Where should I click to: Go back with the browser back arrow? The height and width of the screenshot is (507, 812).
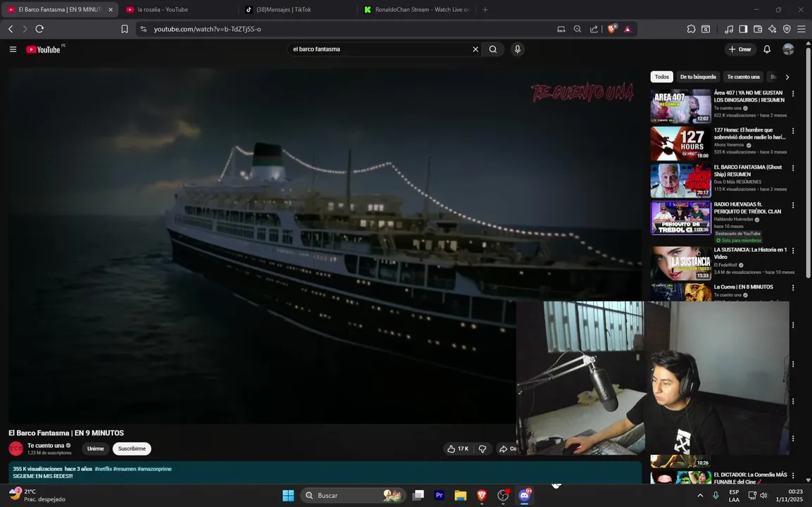click(x=11, y=29)
